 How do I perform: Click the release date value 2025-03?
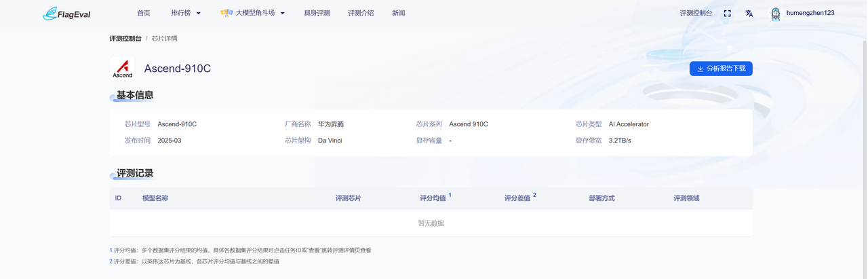[170, 141]
